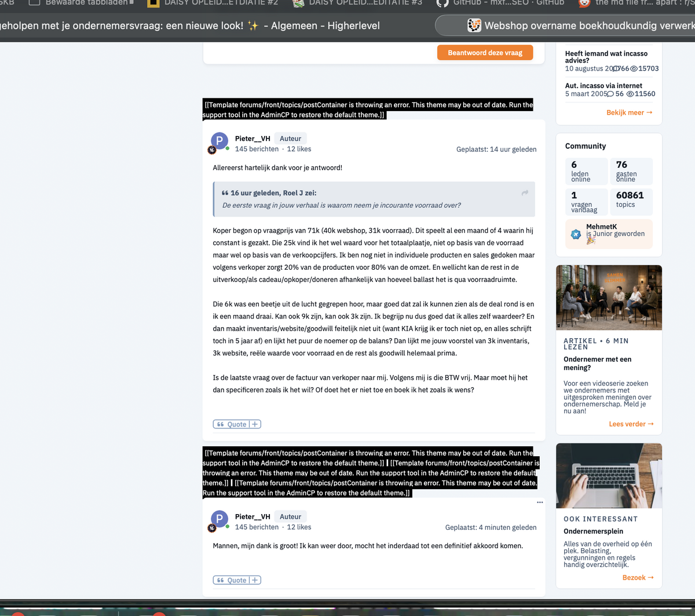The height and width of the screenshot is (616, 695).
Task: Open MehmetK member link
Action: point(602,227)
